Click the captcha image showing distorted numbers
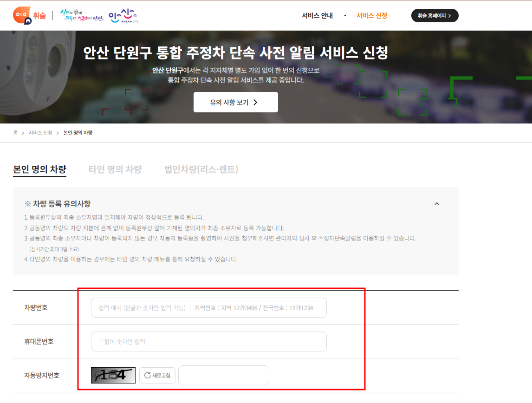Image resolution: width=532 pixels, height=403 pixels. (x=113, y=375)
